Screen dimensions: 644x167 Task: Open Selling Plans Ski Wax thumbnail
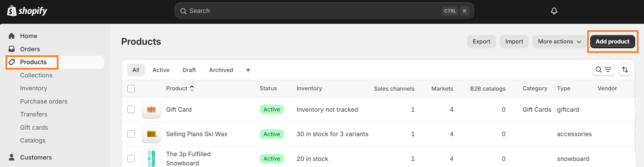[x=151, y=134]
